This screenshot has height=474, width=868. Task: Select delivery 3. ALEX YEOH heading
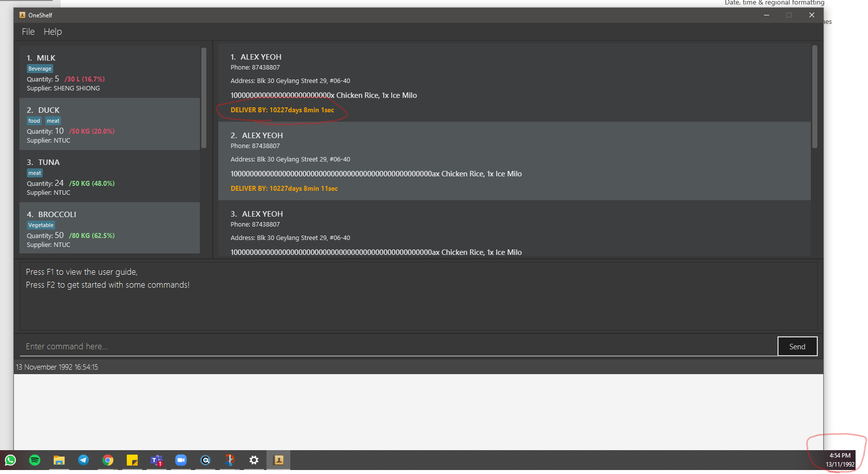click(257, 214)
